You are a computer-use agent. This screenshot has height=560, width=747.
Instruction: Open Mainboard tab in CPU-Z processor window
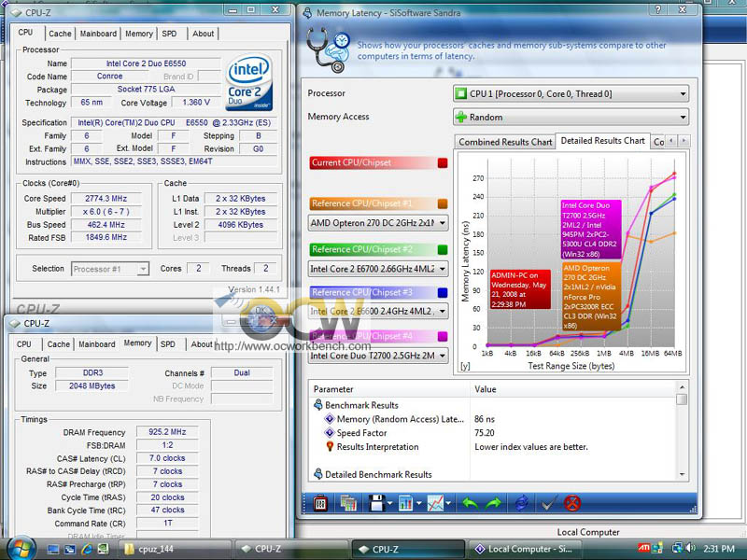coord(98,34)
